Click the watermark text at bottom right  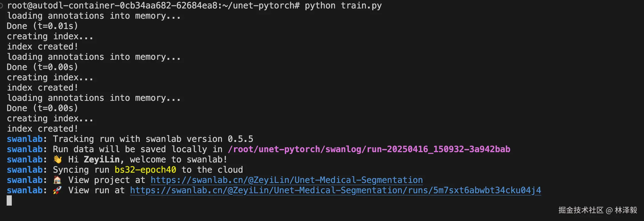click(597, 210)
